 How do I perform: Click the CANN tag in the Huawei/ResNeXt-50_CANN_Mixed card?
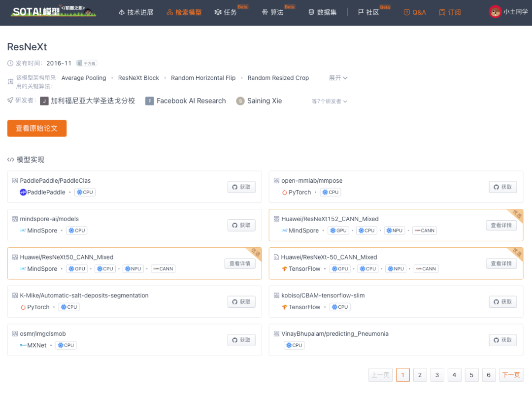pos(426,269)
